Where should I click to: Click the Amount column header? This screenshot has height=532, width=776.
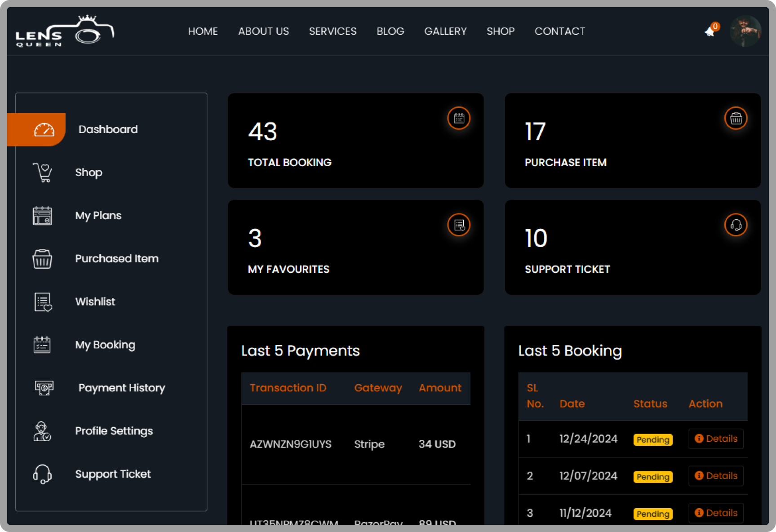(x=440, y=388)
